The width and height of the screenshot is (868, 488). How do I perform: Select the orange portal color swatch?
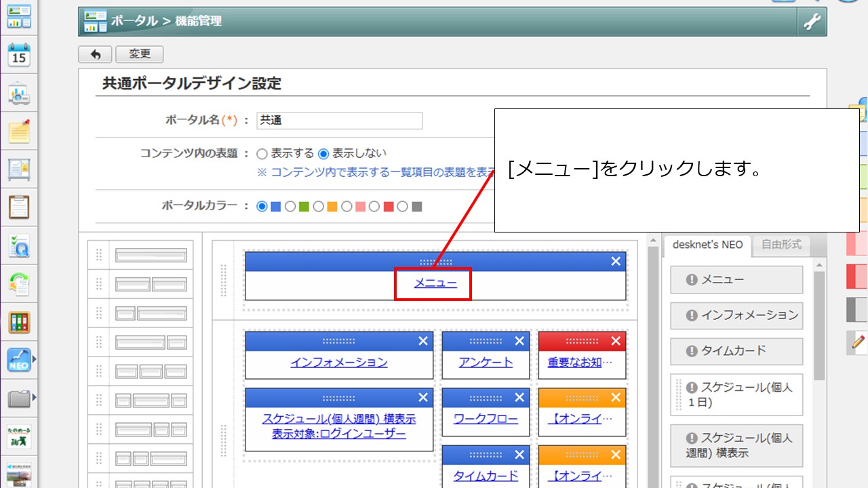click(332, 207)
